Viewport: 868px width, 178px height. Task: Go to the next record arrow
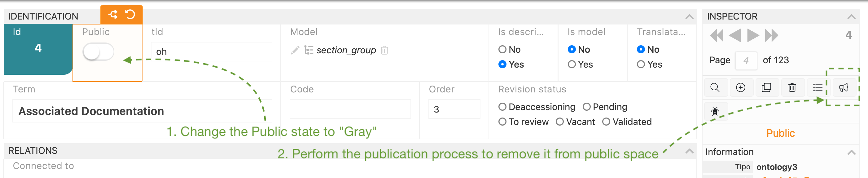click(753, 35)
